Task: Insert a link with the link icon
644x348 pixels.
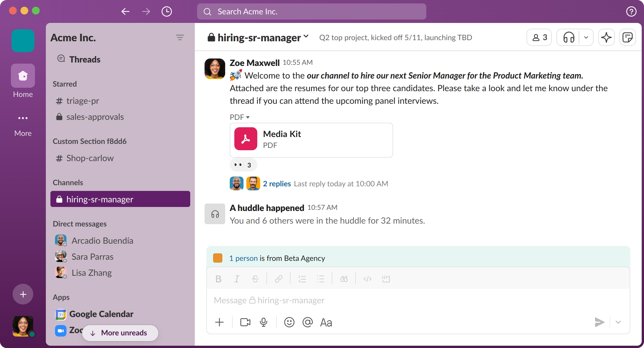Action: click(278, 279)
